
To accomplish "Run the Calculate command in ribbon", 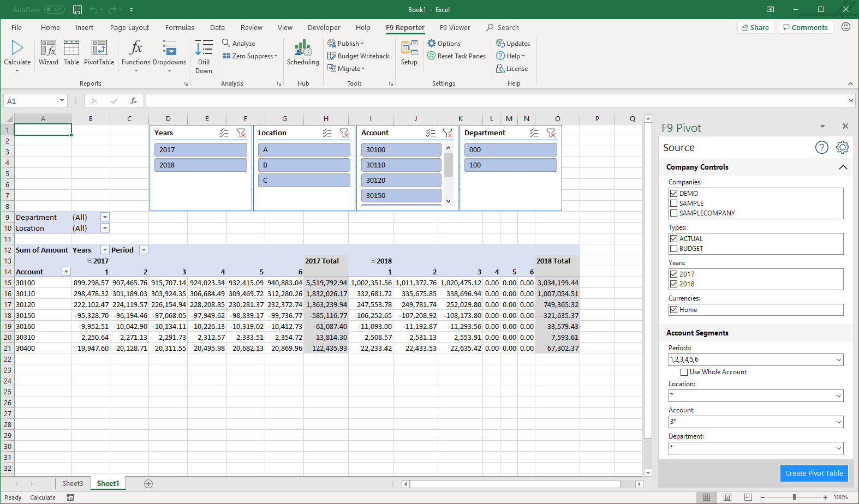I will tap(17, 52).
